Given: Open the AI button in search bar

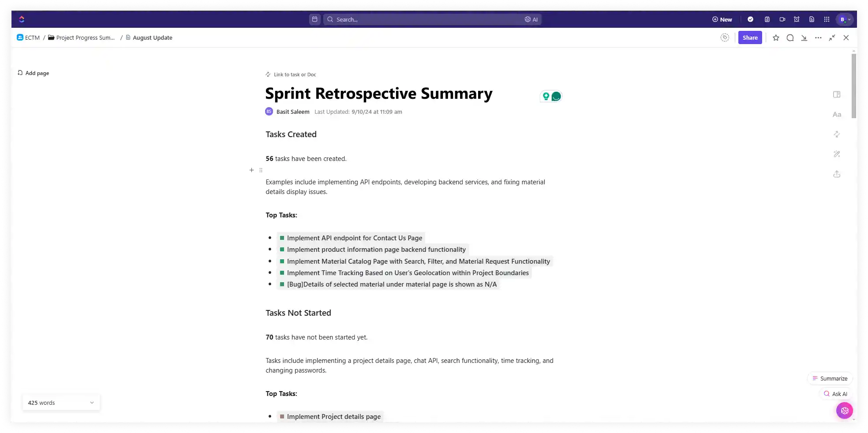Looking at the screenshot, I should click(531, 19).
